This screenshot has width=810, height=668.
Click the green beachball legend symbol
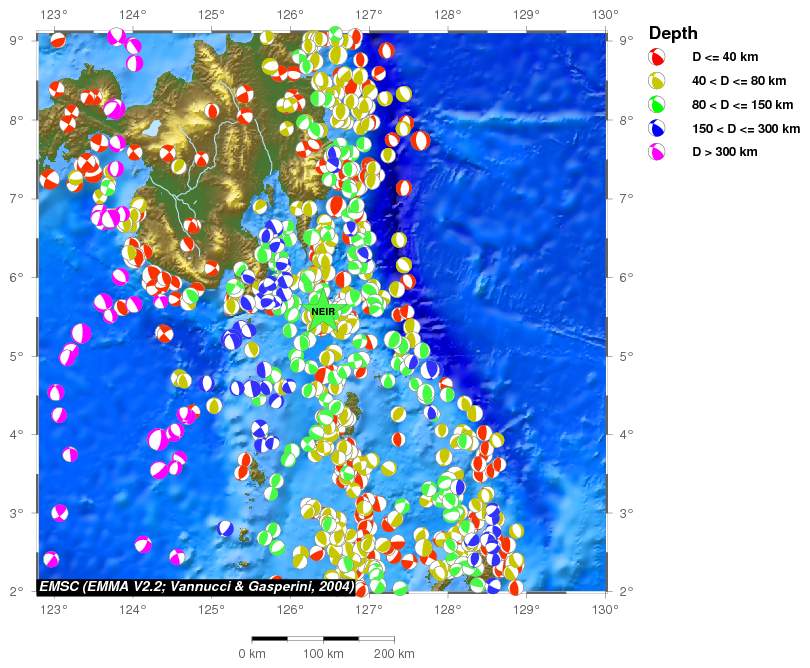657,105
